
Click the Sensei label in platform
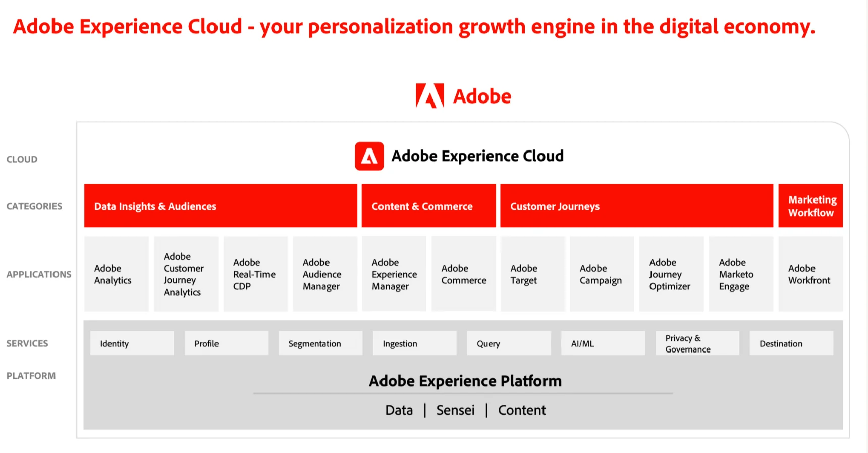point(455,410)
